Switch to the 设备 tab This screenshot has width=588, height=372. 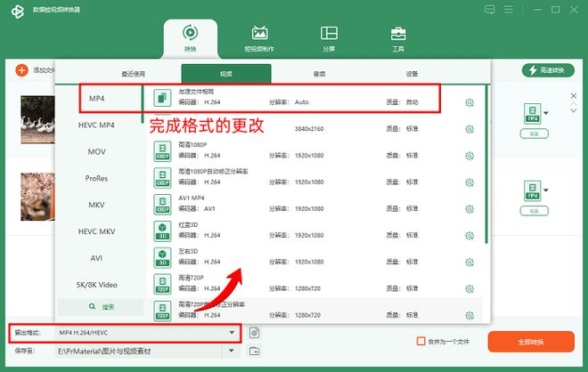pos(412,74)
